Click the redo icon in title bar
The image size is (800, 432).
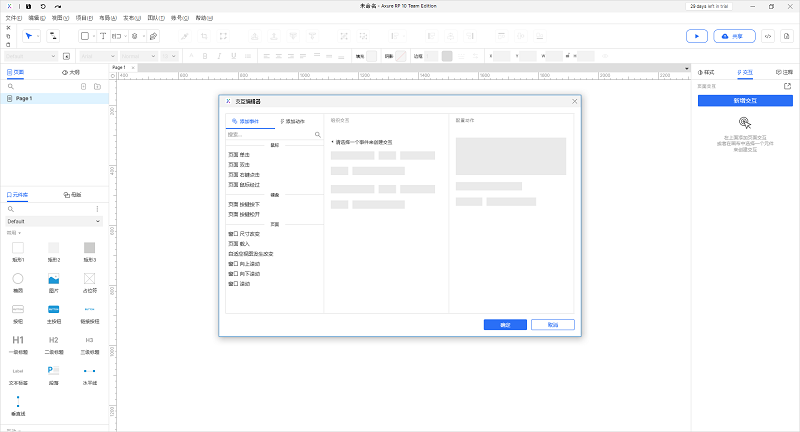coord(58,7)
